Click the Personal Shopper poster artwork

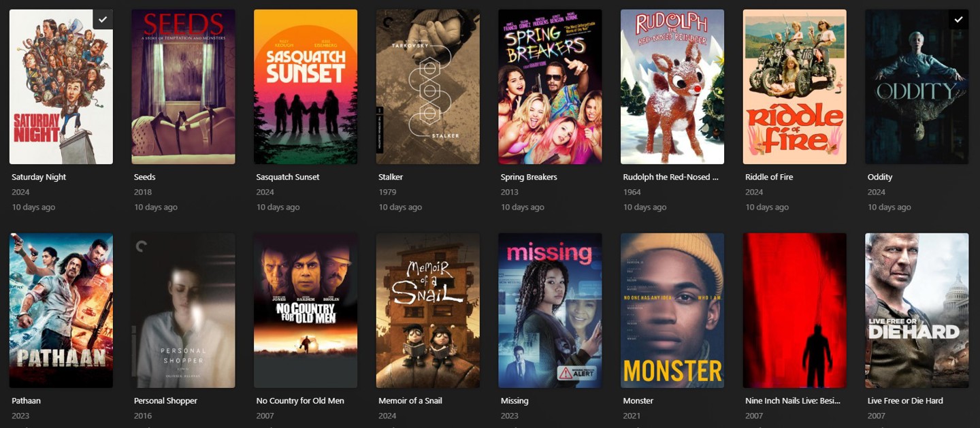click(x=183, y=310)
